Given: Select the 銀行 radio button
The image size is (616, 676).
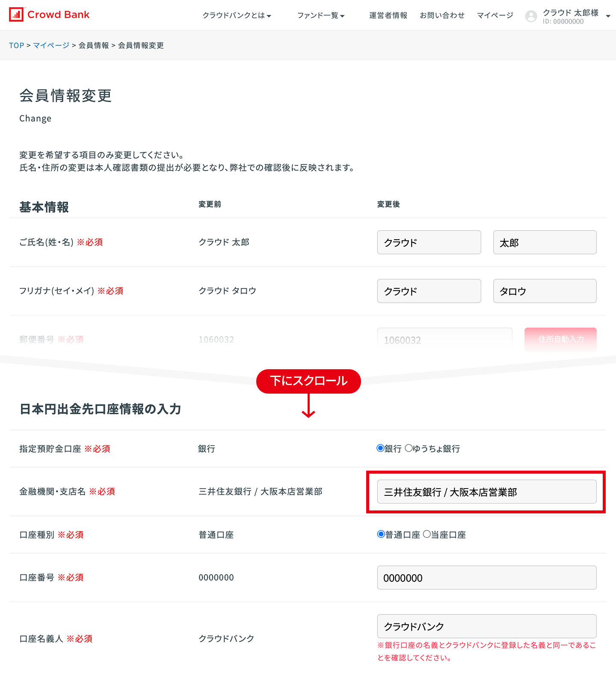Looking at the screenshot, I should pos(380,448).
